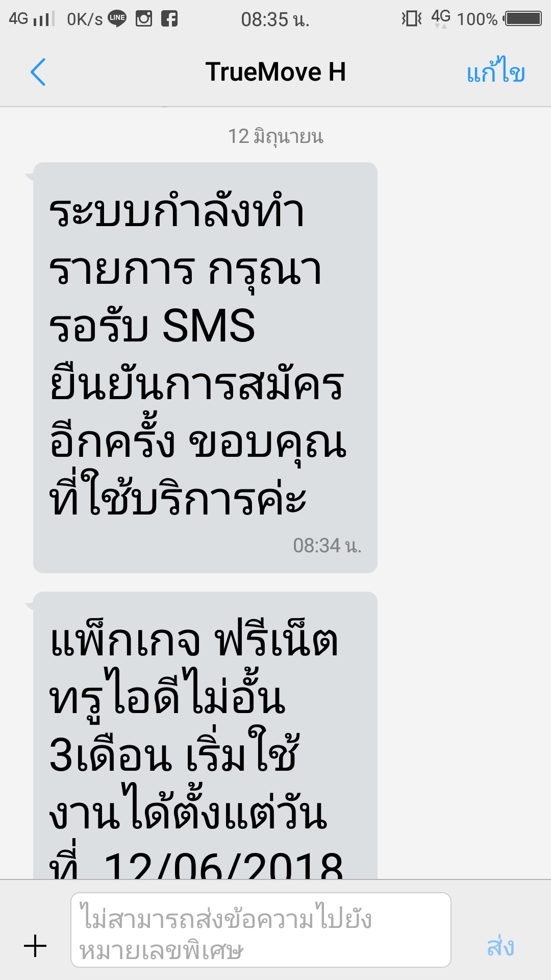The image size is (551, 980).
Task: Tap the 4G data indicator near battery
Action: click(x=441, y=18)
